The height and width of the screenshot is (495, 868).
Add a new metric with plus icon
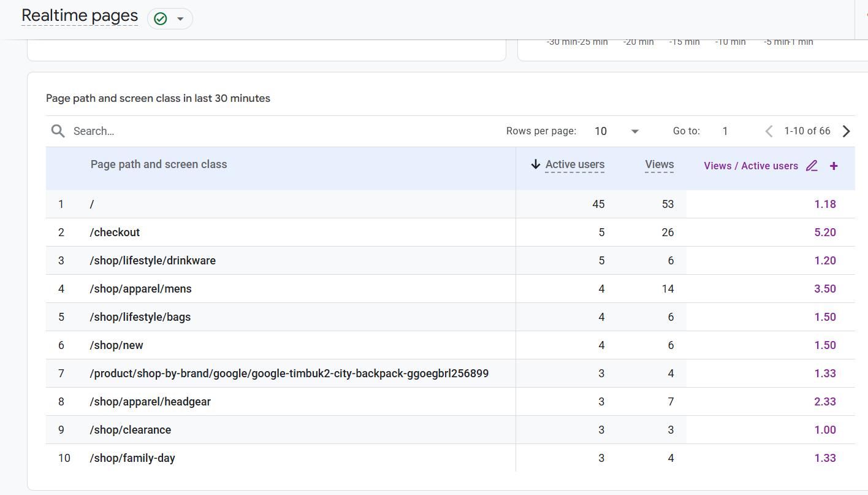pos(834,166)
